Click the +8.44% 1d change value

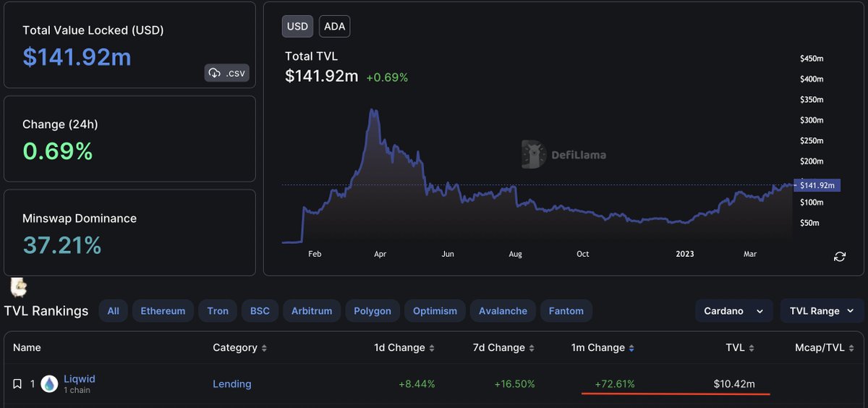click(417, 384)
